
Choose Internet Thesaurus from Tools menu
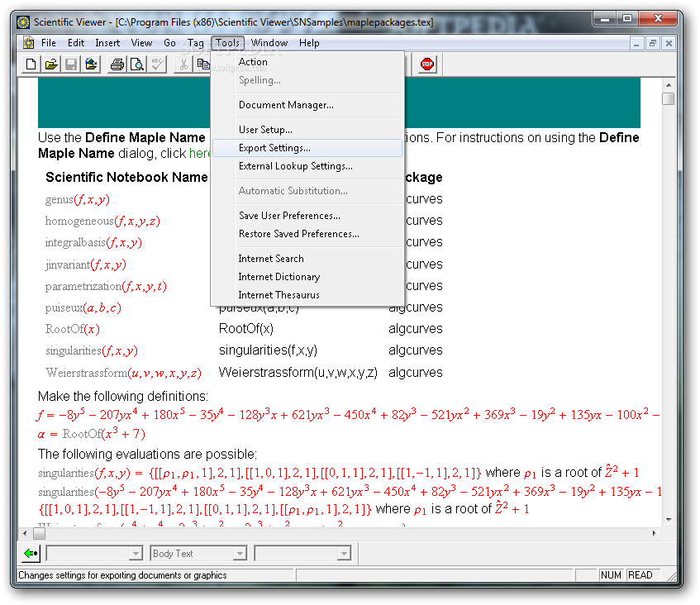(307, 295)
